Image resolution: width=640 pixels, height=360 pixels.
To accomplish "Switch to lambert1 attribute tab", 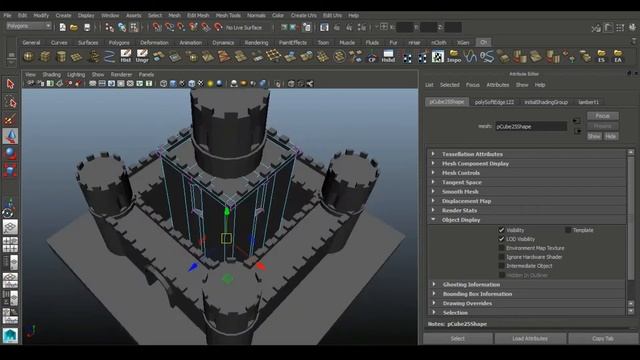I will coord(589,102).
